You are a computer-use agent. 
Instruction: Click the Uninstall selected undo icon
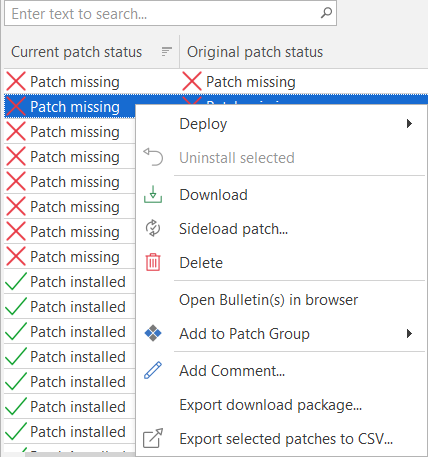click(x=153, y=157)
